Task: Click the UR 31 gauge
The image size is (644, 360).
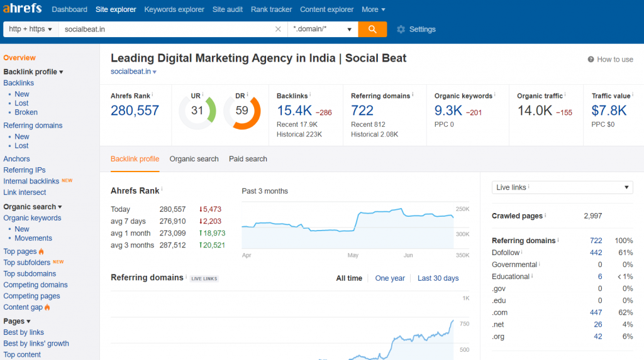Action: 197,111
